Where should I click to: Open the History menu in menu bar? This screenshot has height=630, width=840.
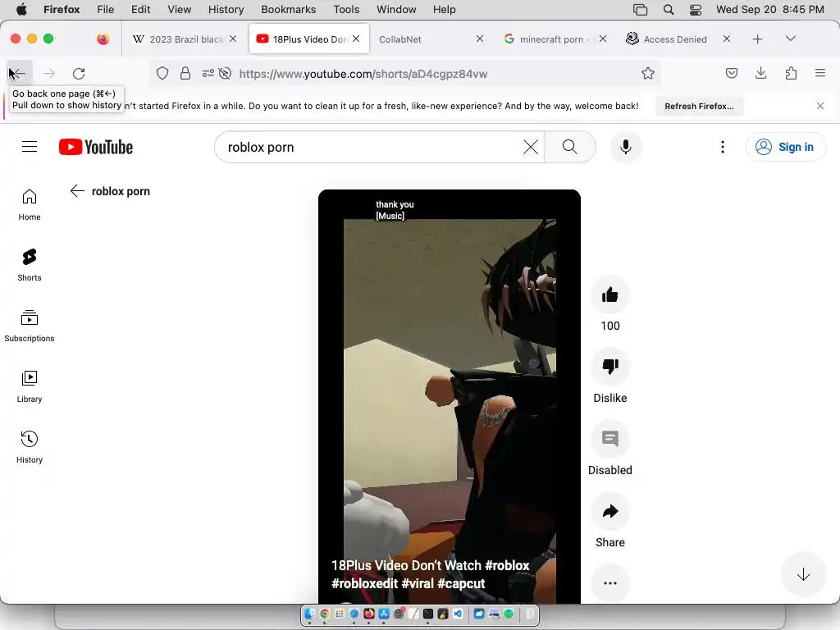[226, 9]
